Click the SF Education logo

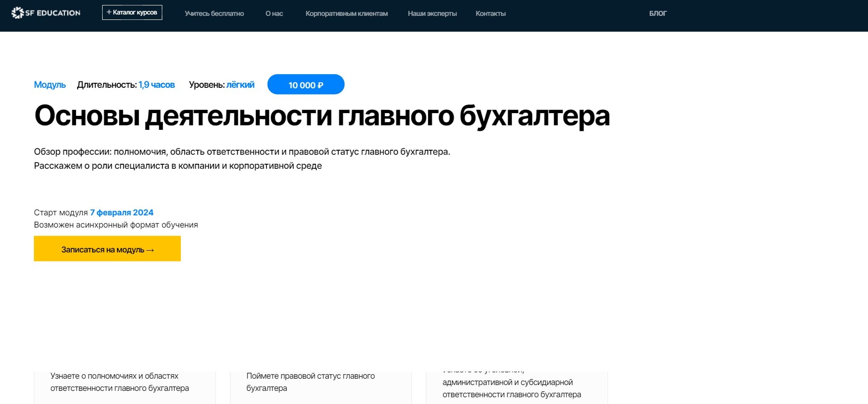coord(46,13)
